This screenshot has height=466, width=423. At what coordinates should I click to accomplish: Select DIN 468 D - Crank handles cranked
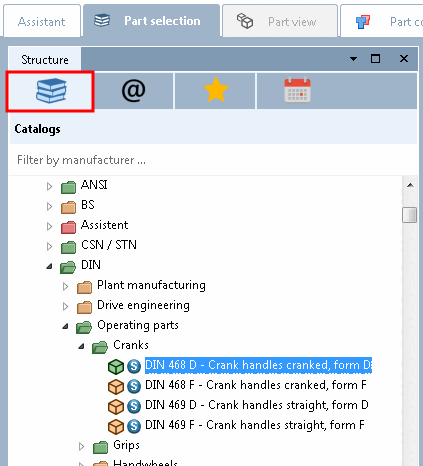(258, 365)
